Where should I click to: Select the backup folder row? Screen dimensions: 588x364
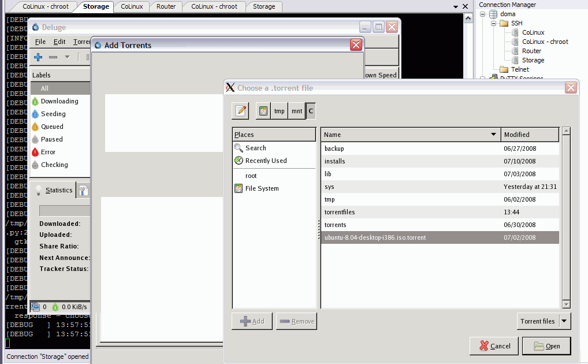click(x=440, y=148)
